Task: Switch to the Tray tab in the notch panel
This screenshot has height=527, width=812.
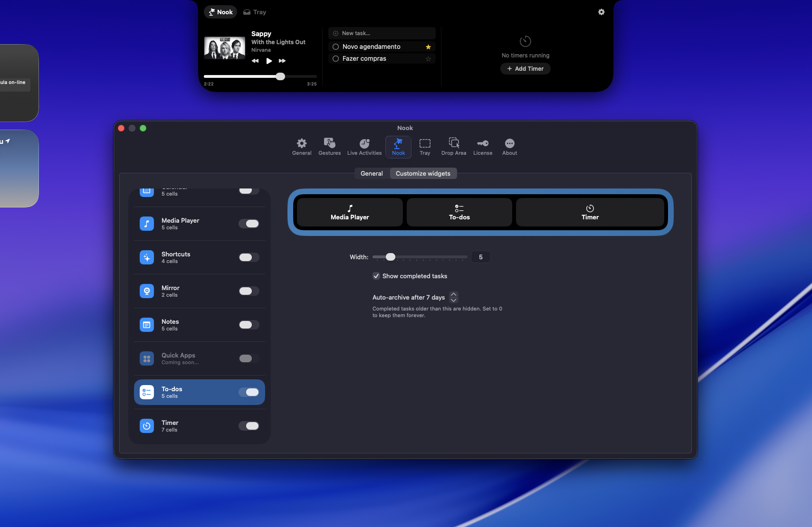Action: click(255, 12)
